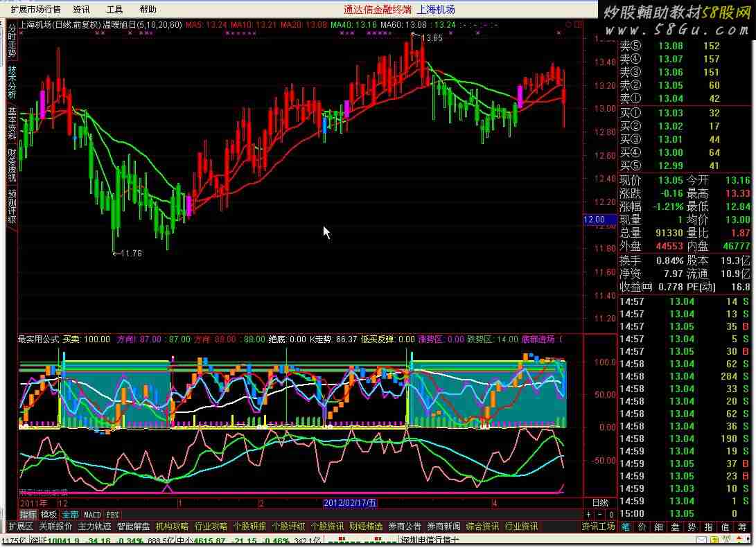Click the 资讯工场 button
The height and width of the screenshot is (548, 756).
pyautogui.click(x=598, y=527)
